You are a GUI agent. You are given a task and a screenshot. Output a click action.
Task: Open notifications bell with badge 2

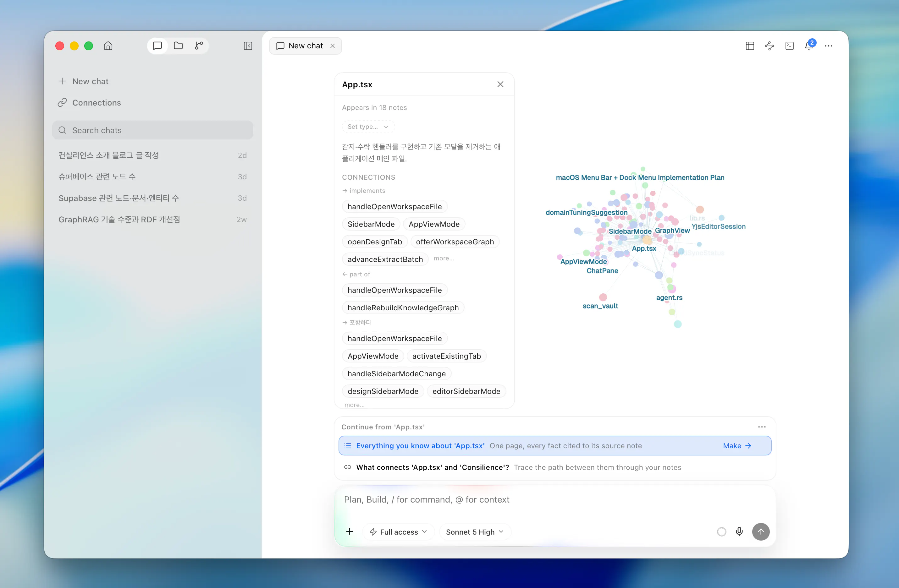[809, 46]
